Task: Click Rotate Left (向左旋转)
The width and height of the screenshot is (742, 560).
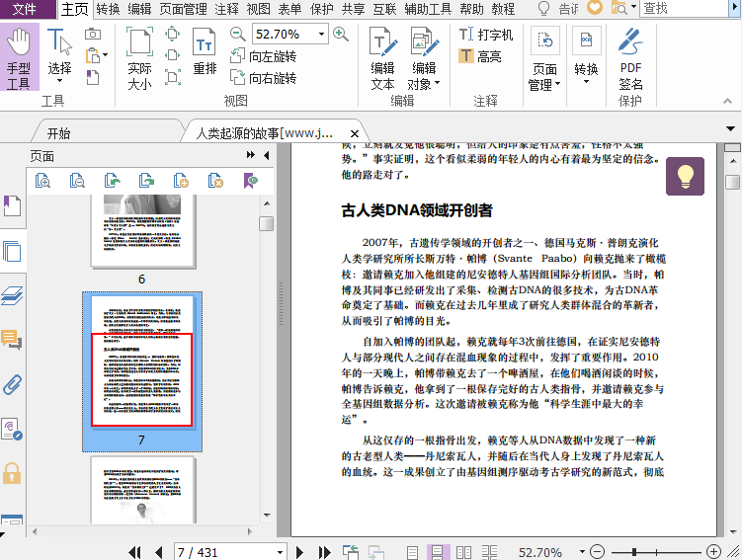Action: tap(263, 56)
